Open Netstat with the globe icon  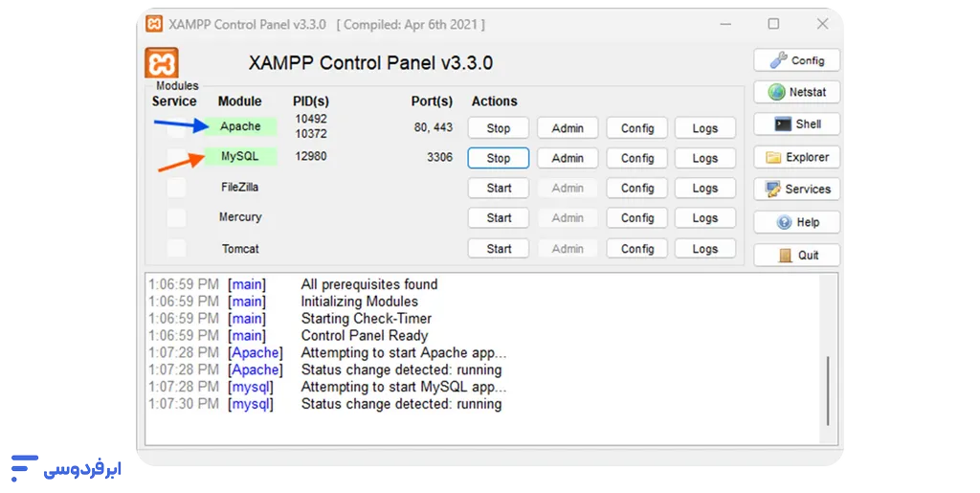click(797, 92)
